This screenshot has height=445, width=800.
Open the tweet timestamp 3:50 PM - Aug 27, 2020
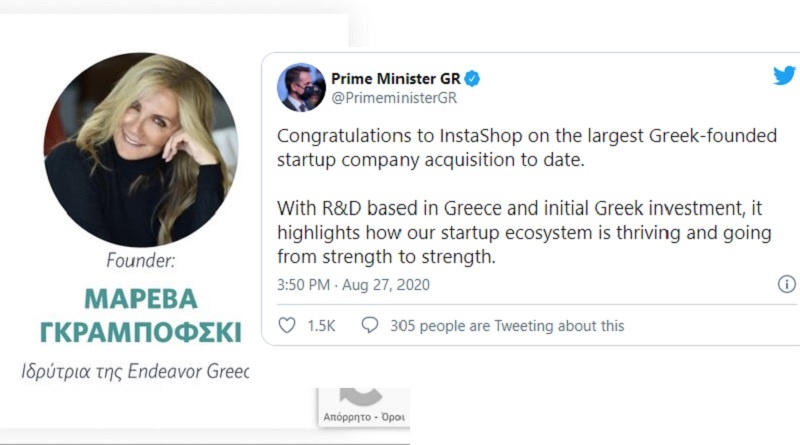click(355, 285)
